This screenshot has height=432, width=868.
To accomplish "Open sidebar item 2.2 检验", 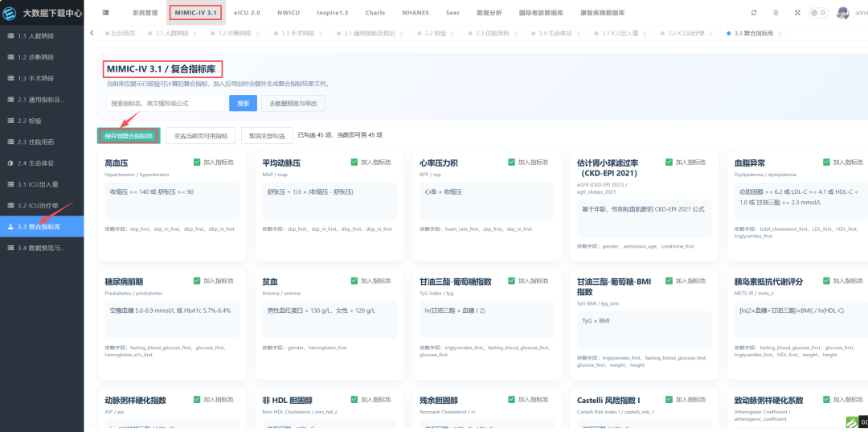I will [x=42, y=121].
